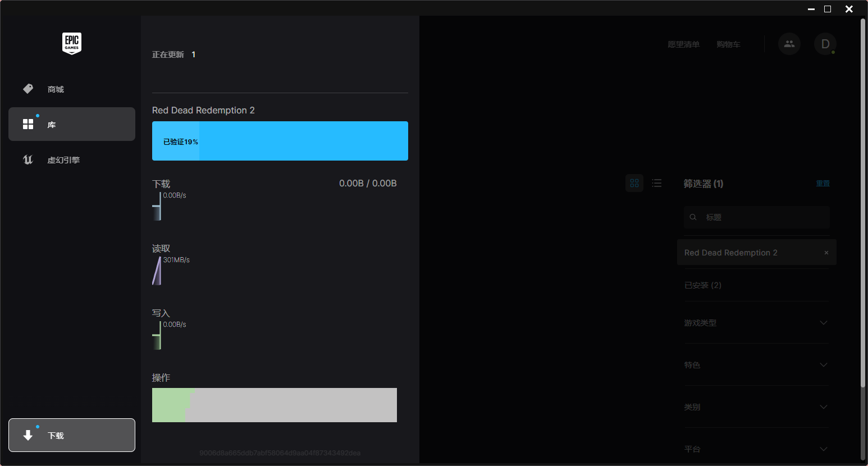Screen dimensions: 868x466
Task: Open the 愿望清单 wishlist link
Action: [x=683, y=44]
